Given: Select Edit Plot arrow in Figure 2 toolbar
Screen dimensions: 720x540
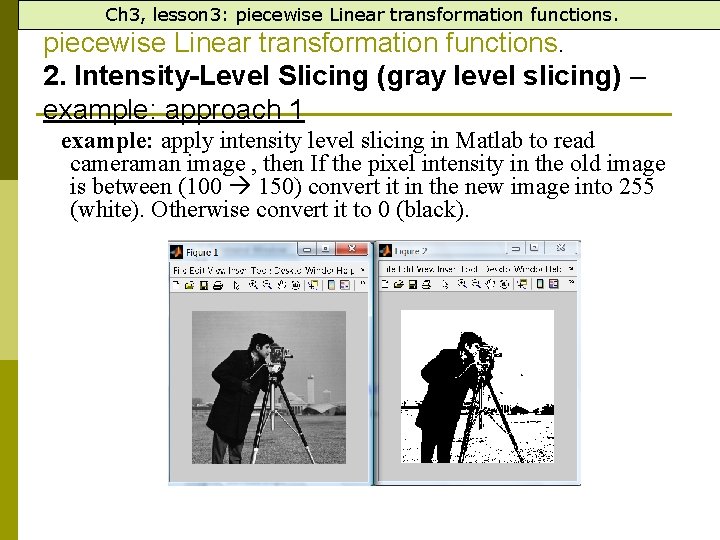Looking at the screenshot, I should tap(446, 285).
